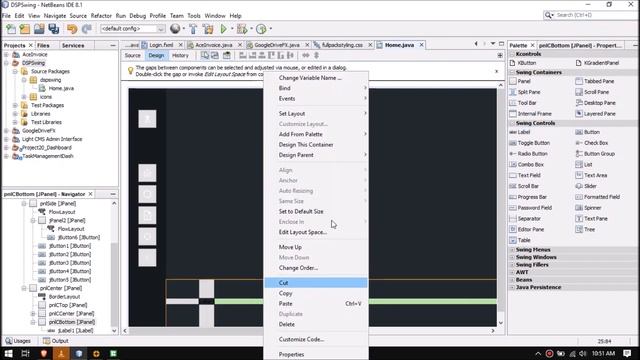
Task: Choose Cut from the context menu
Action: click(316, 282)
